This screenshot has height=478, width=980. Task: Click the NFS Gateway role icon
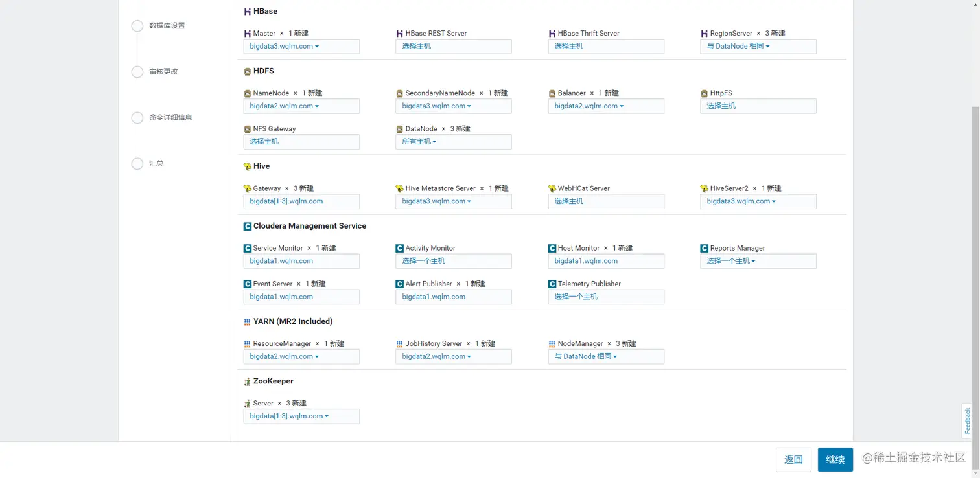[x=248, y=129]
